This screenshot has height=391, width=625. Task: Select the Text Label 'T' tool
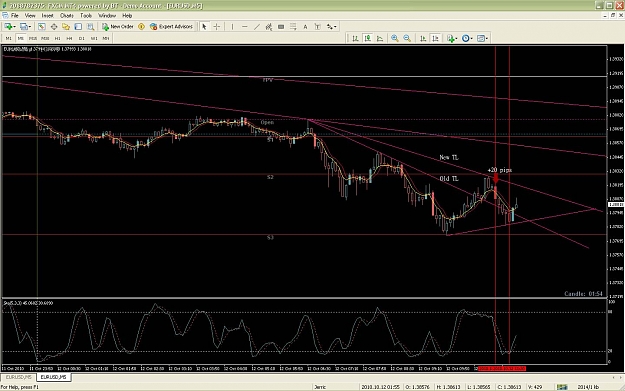click(x=317, y=27)
